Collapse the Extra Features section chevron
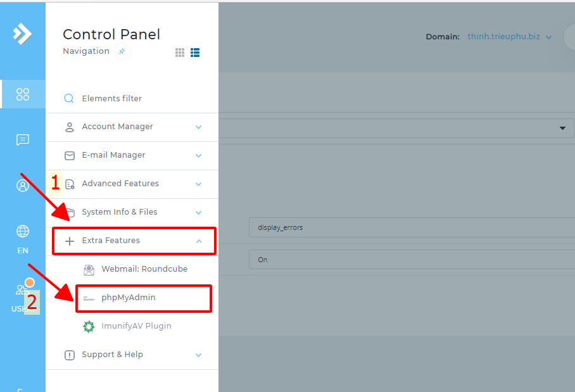Viewport: 575px width, 392px height. pos(198,241)
